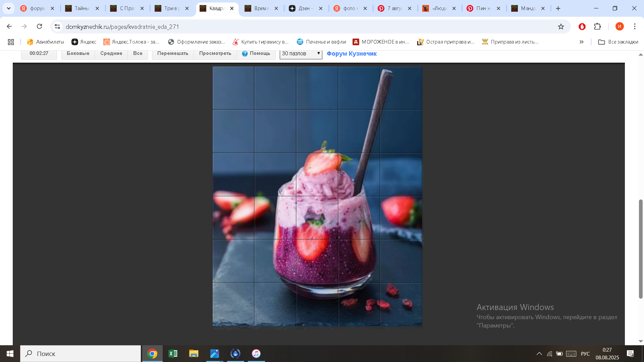This screenshot has height=362, width=644.
Task: Show Боковые edge pieces
Action: (x=78, y=53)
